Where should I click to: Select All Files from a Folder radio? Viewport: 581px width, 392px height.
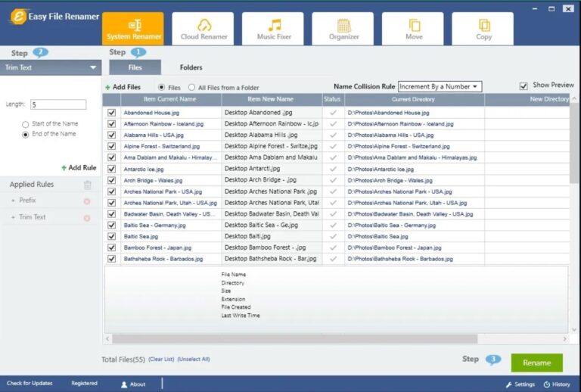191,88
